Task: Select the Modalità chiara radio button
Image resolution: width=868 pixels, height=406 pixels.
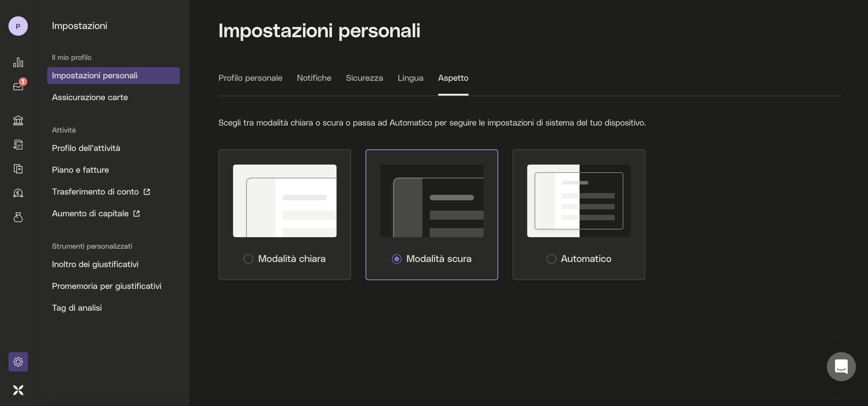Action: (x=248, y=259)
